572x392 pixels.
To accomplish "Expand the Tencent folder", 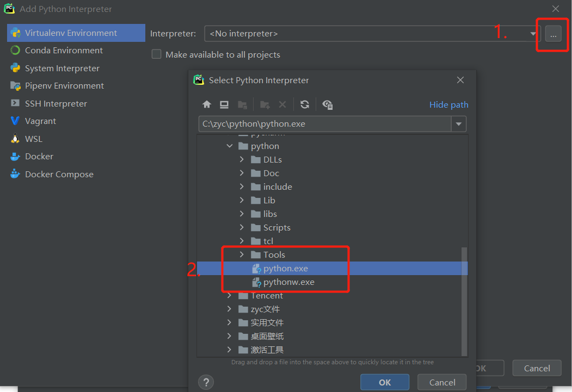I will point(230,295).
